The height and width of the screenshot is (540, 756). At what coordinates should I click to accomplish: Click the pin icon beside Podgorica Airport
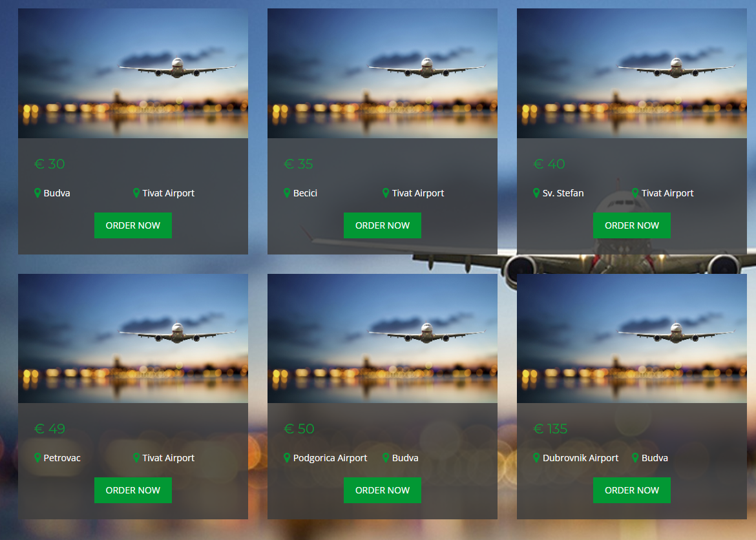[x=287, y=457]
